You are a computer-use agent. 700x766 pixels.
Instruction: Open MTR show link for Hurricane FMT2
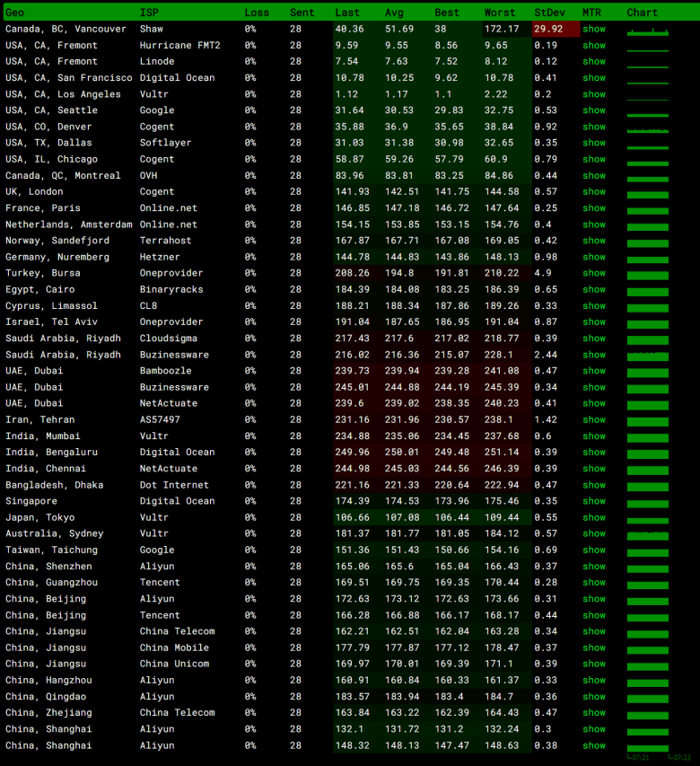(x=593, y=46)
